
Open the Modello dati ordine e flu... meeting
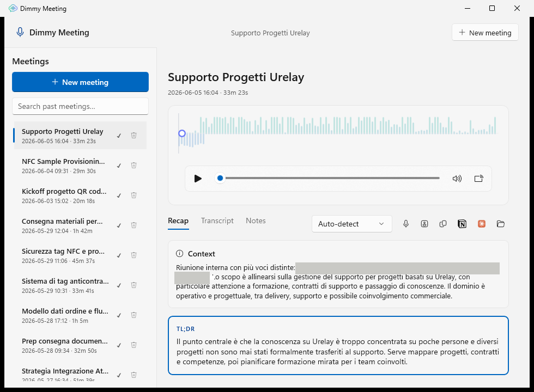point(81,315)
